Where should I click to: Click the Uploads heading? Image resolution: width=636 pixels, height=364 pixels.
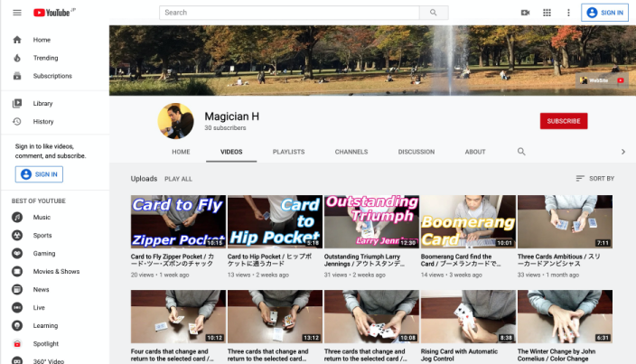(144, 178)
